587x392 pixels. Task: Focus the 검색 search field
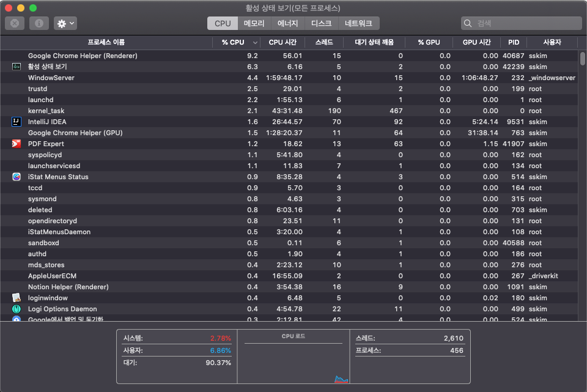(x=522, y=23)
